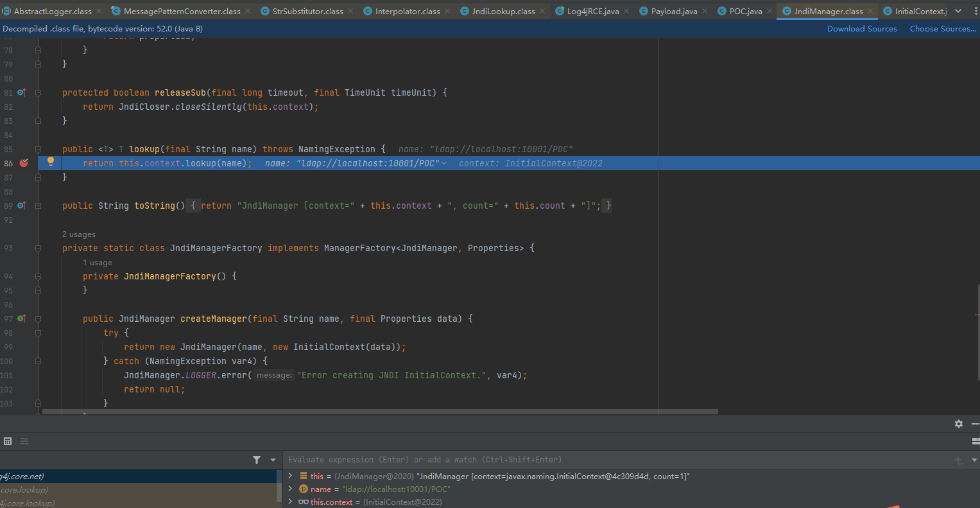Open the StrSubstitutor.class tab
Image resolution: width=980 pixels, height=508 pixels.
(307, 11)
